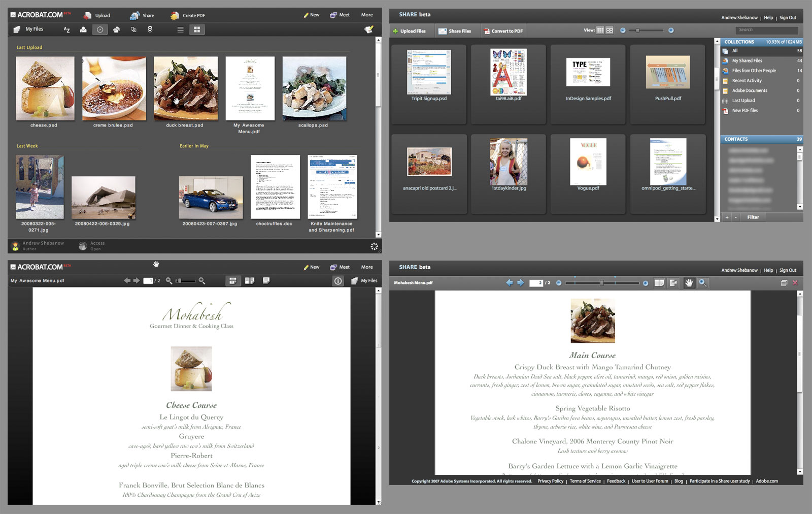Collapse the COLLECTIONS panel header
Screen dimensions: 812x514
coord(739,42)
